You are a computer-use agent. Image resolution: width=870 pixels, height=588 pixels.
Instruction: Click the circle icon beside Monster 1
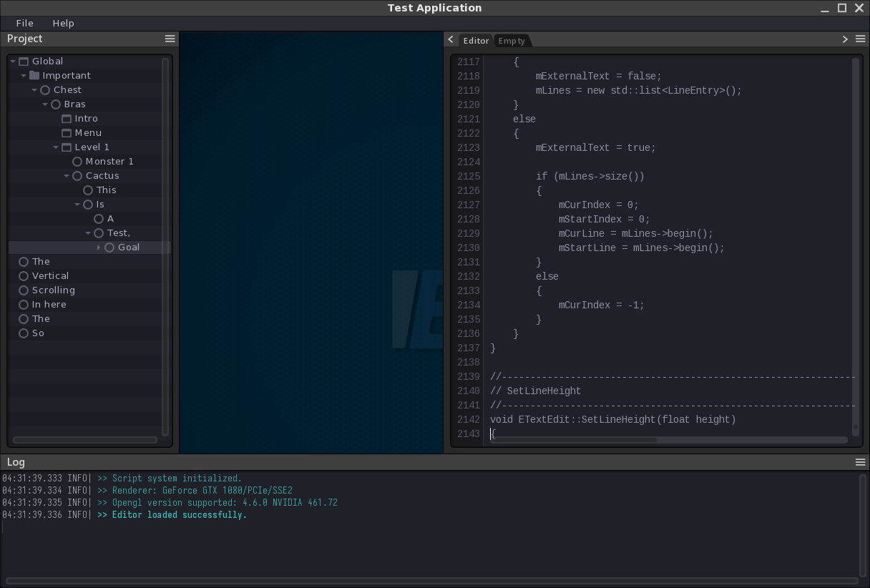point(77,162)
